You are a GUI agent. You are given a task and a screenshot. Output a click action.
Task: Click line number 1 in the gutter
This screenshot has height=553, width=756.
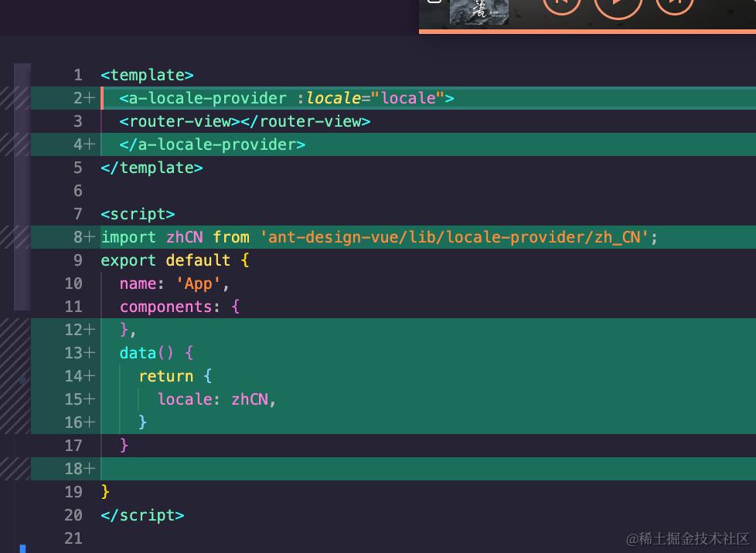click(x=78, y=75)
